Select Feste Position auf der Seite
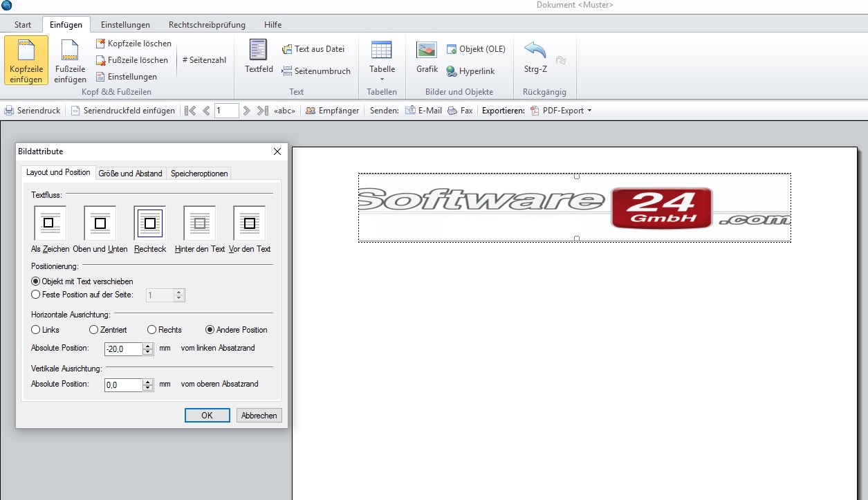868x500 pixels. point(82,295)
